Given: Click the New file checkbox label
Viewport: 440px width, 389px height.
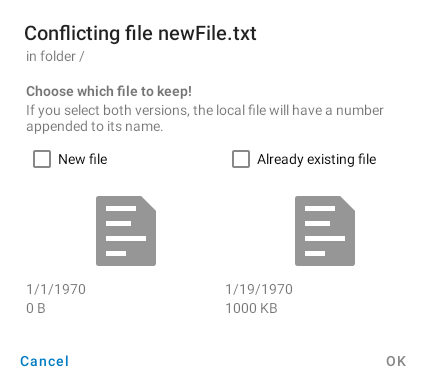Looking at the screenshot, I should 83,159.
